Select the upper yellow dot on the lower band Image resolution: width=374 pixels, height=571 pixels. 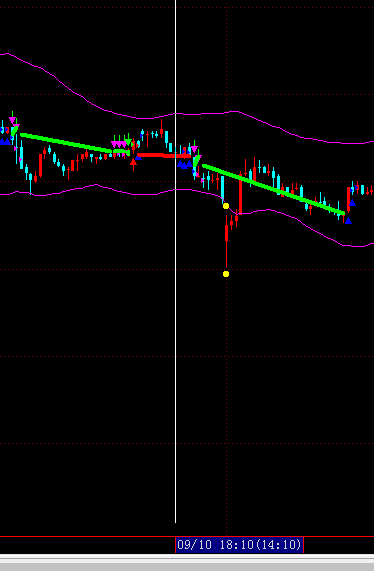[226, 206]
